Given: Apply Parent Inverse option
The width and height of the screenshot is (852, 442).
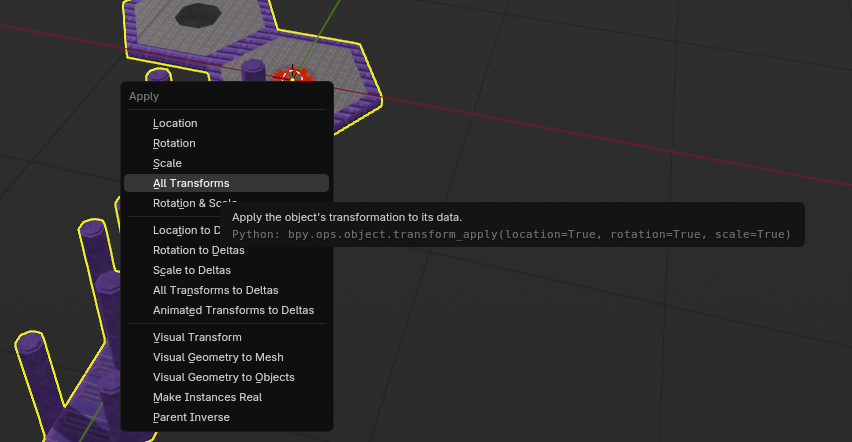Looking at the screenshot, I should [191, 417].
